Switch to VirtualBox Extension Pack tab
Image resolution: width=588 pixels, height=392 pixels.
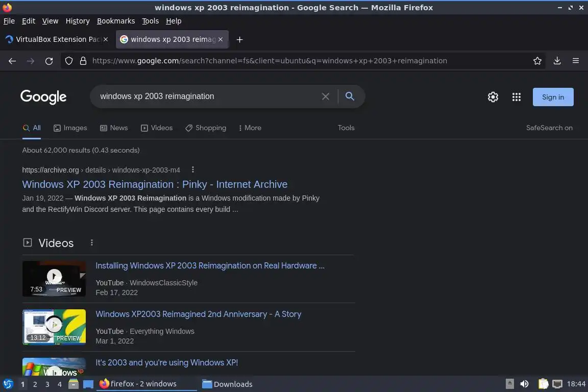(x=56, y=39)
